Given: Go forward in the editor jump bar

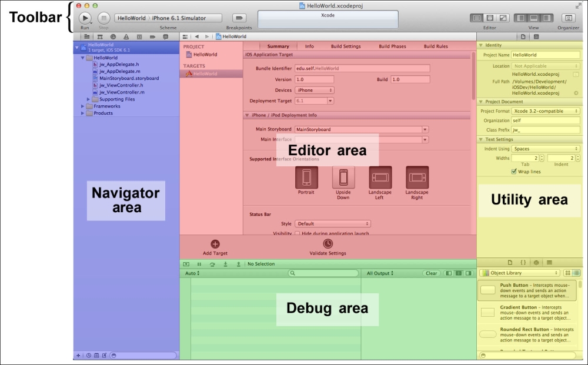Looking at the screenshot, I should coord(206,36).
